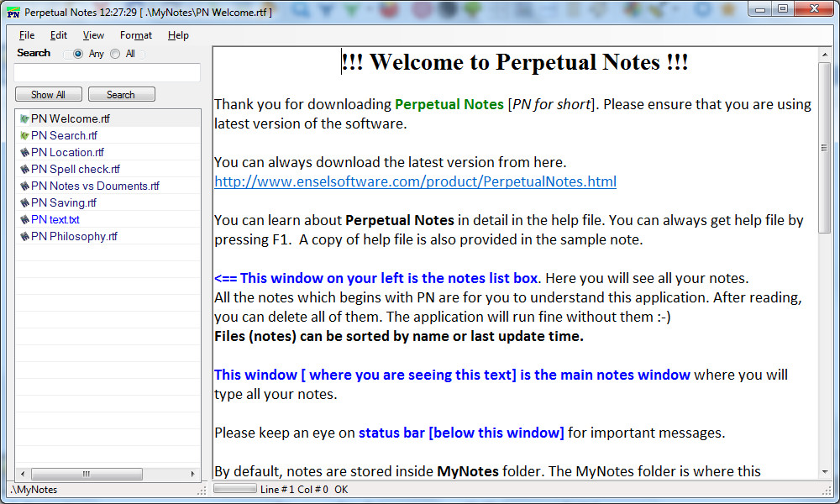
Task: Open the PN Philosophy.rtf note
Action: [x=75, y=236]
